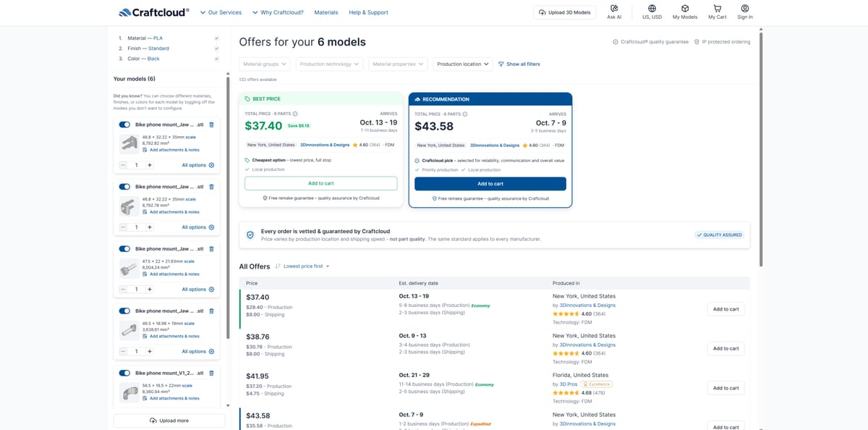The image size is (868, 430).
Task: Open All options for the 8,792.78 mm³ model
Action: pyautogui.click(x=198, y=227)
